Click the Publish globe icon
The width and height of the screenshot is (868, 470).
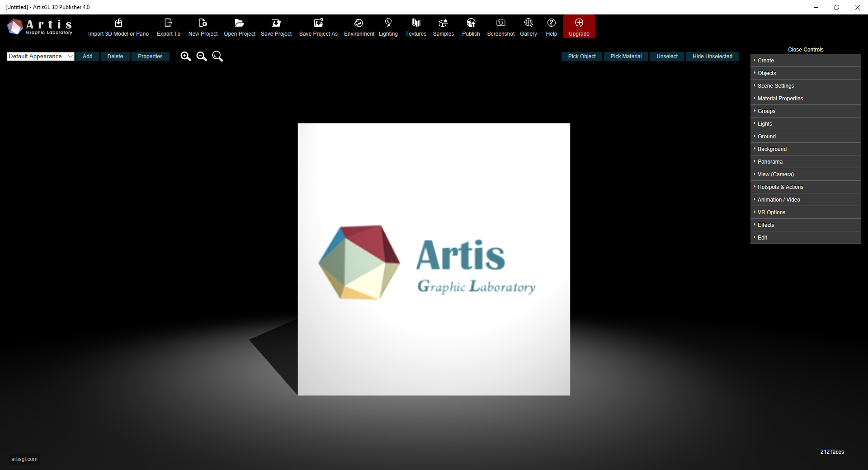click(x=471, y=23)
